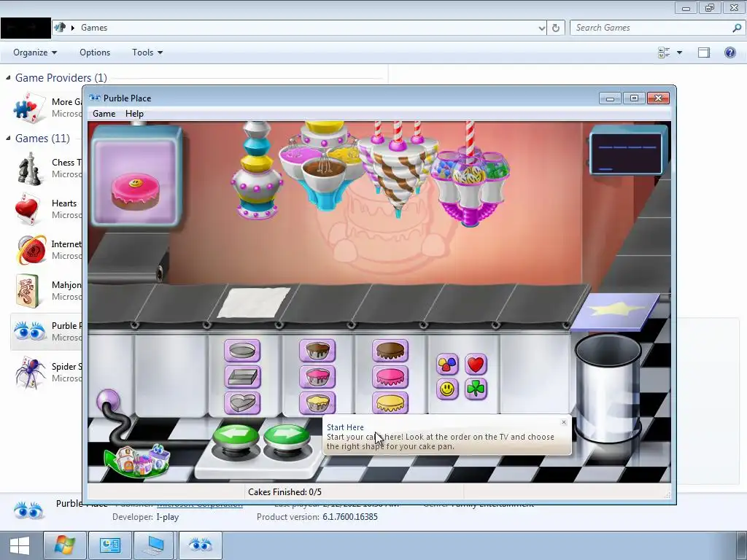
Task: Select the round cake pan button
Action: pos(242,351)
